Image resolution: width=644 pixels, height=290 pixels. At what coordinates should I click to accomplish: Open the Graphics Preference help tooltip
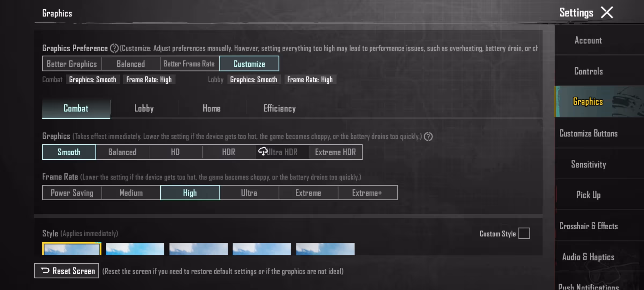(x=114, y=48)
